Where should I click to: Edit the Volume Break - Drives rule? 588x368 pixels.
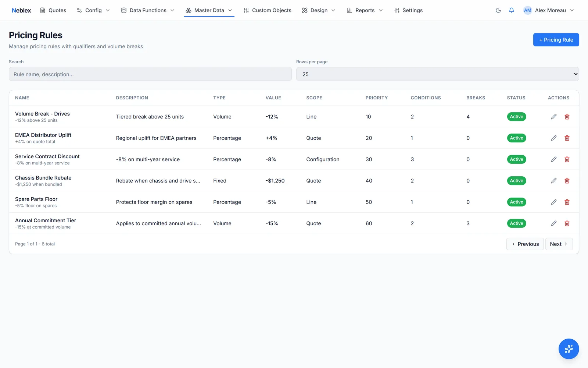tap(554, 117)
